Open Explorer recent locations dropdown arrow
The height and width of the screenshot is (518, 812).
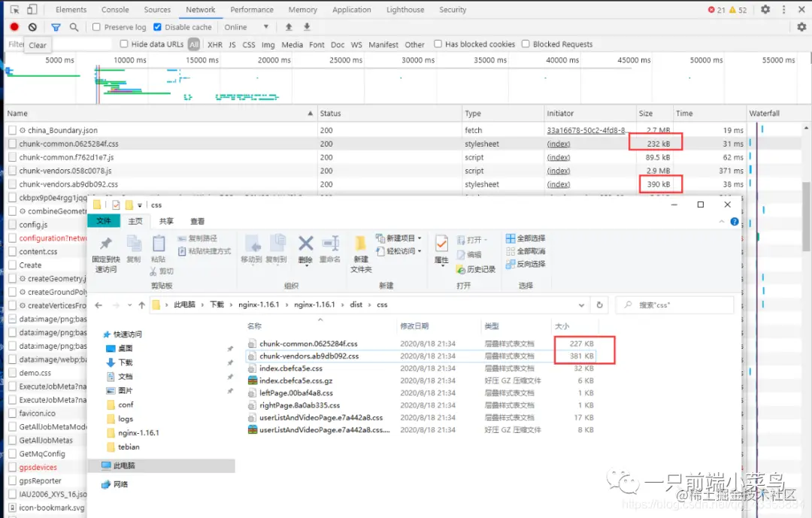[129, 305]
